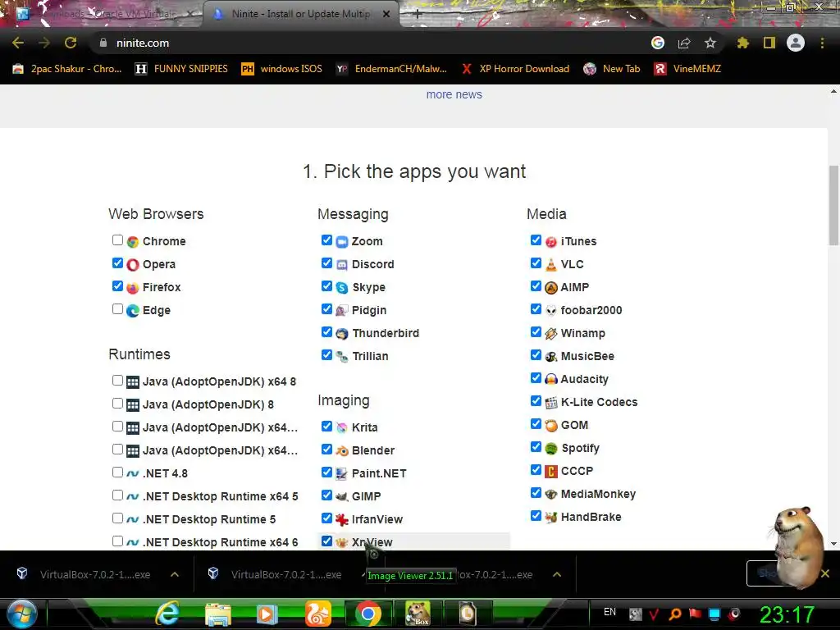Click the page vertical scrollbar thumb
This screenshot has width=840, height=630.
click(833, 204)
